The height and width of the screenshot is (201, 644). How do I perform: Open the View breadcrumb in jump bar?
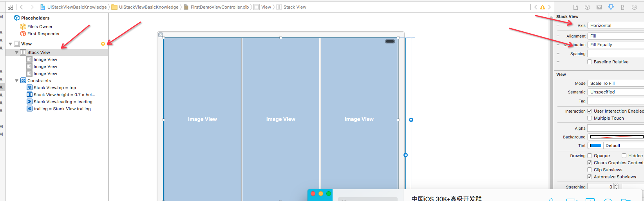point(262,7)
